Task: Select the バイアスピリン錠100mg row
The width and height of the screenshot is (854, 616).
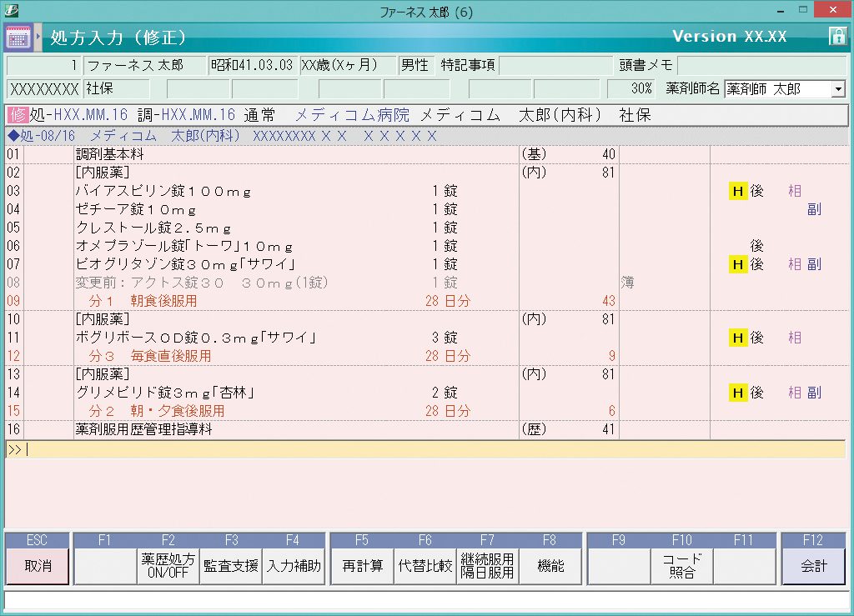Action: 426,191
